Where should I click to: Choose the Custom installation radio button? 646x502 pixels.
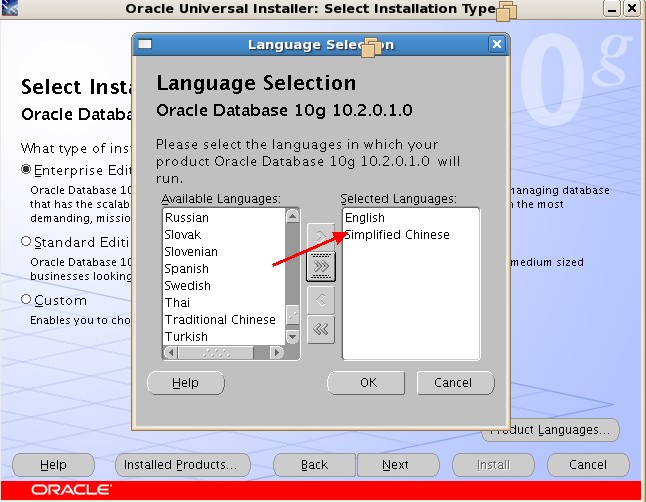coord(26,299)
